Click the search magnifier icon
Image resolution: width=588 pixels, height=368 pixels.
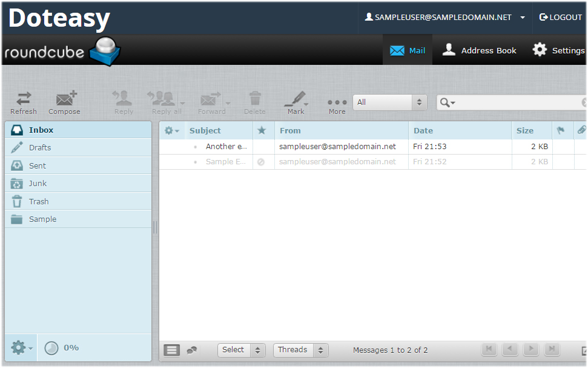(x=446, y=102)
